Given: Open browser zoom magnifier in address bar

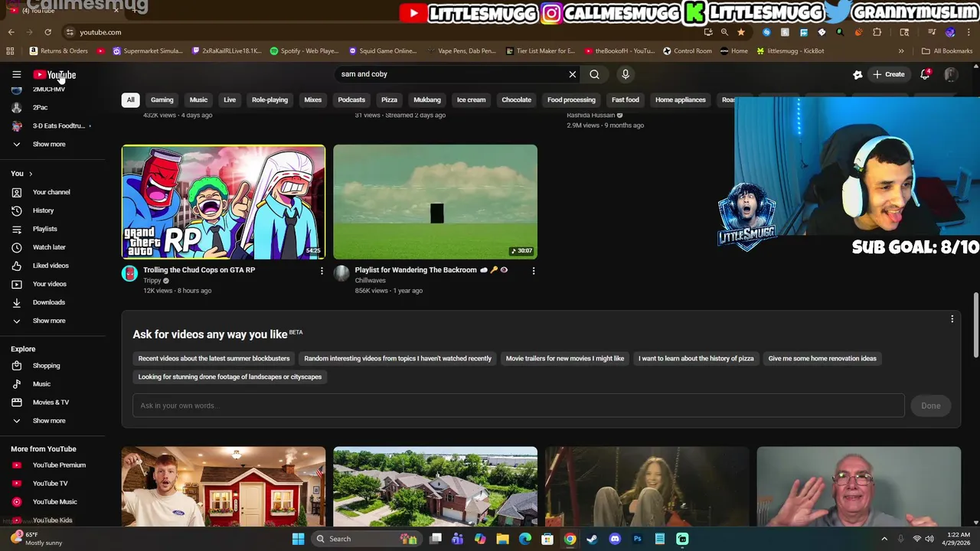Looking at the screenshot, I should point(724,32).
